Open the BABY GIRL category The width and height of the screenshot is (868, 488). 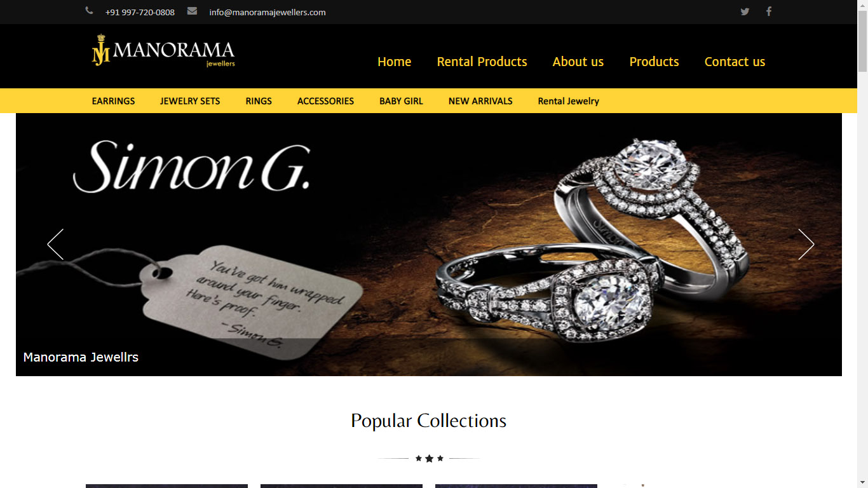tap(401, 101)
